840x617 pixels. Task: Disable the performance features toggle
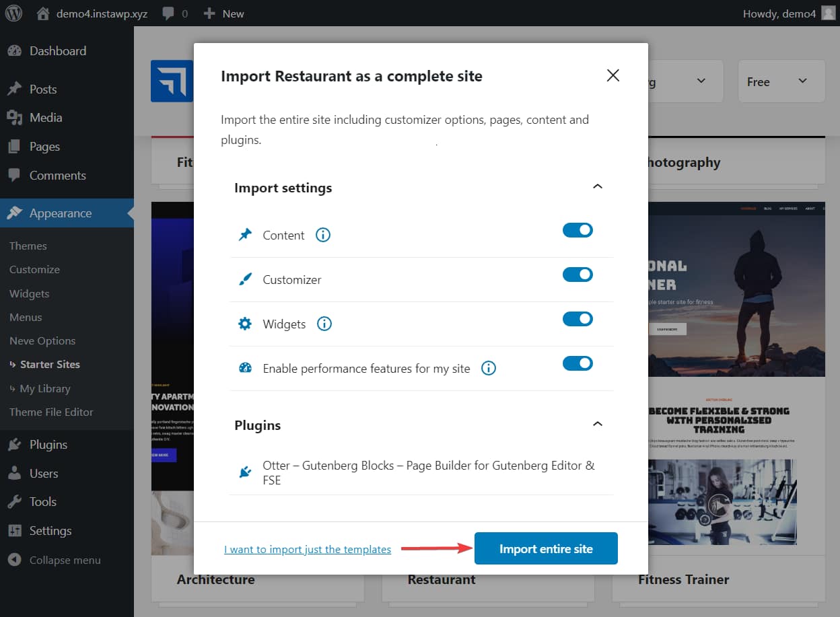[577, 363]
